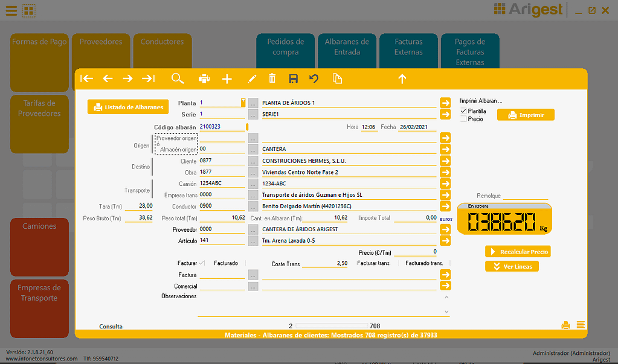
Task: Open Factura lookup ellipsis button
Action: click(x=253, y=275)
